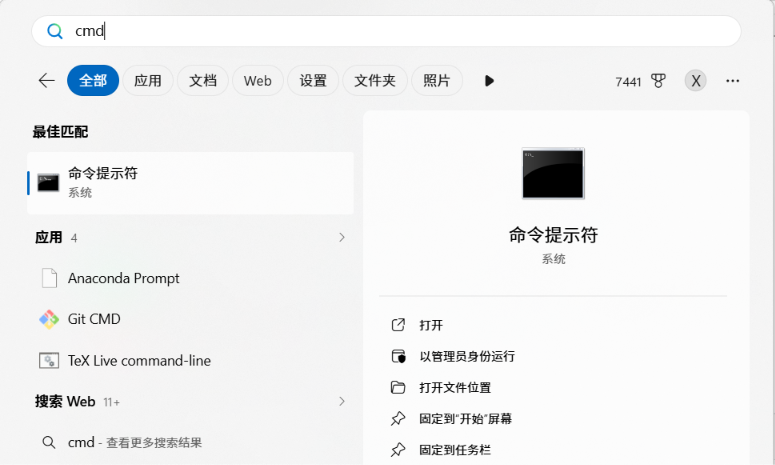
Task: Choose 以管理员身份运行 action
Action: tap(467, 356)
